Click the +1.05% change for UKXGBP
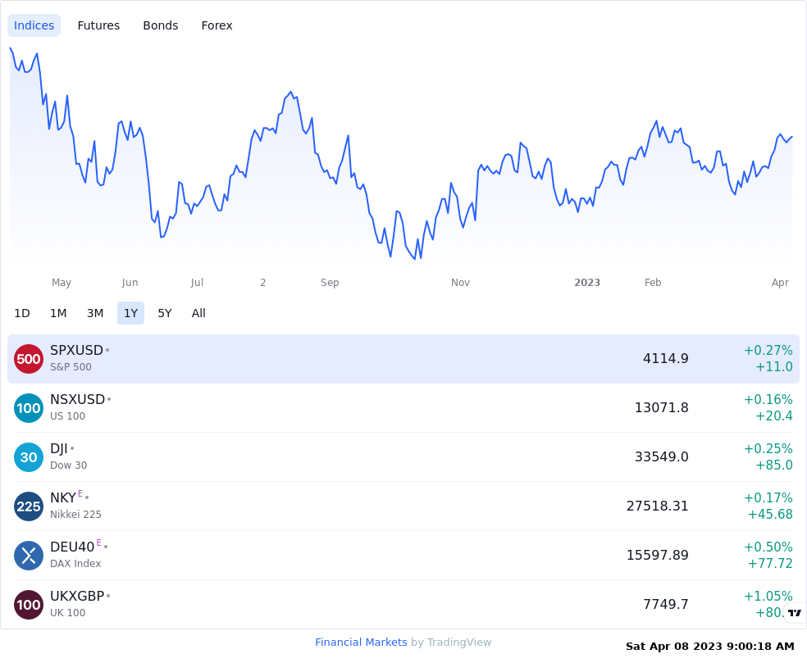 [768, 596]
